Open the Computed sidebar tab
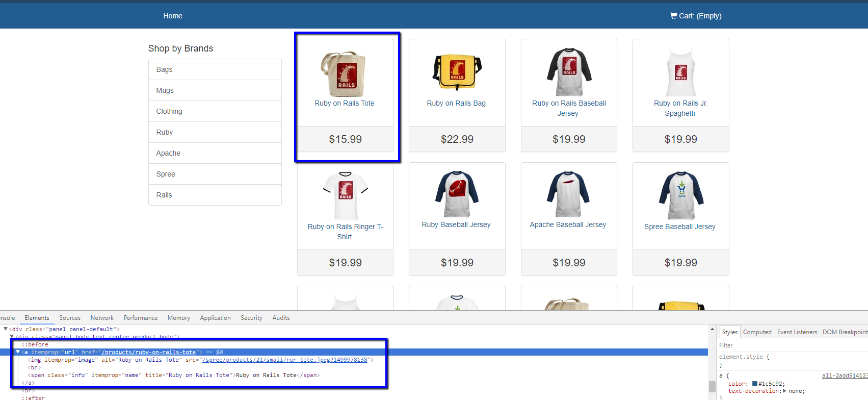The image size is (868, 400). pos(757,332)
